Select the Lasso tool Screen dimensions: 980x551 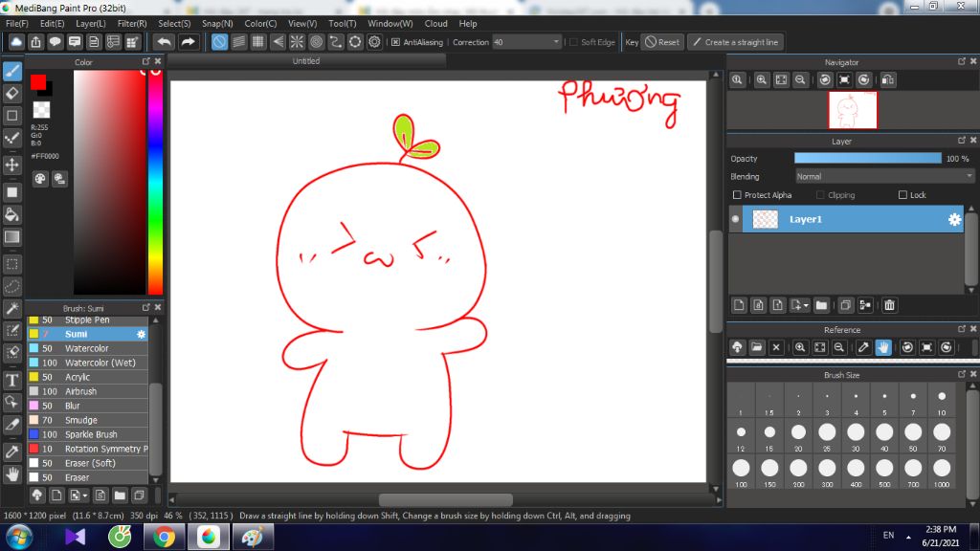click(x=12, y=287)
